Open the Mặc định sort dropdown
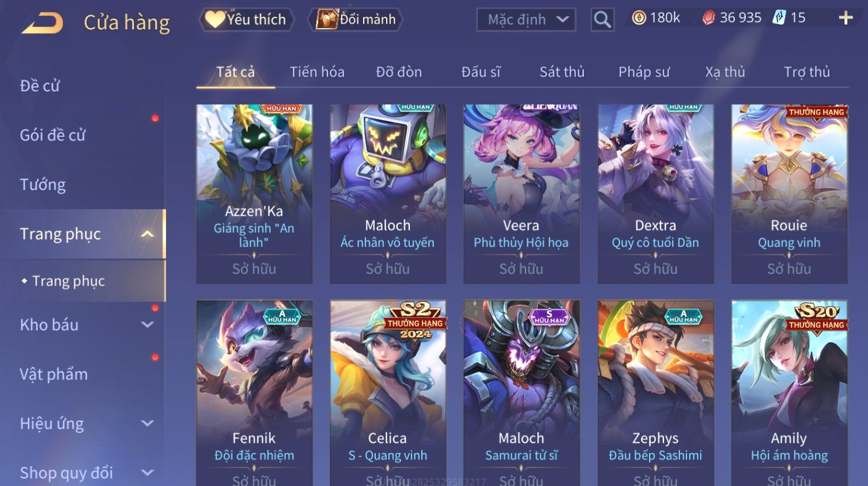This screenshot has width=868, height=486. click(x=526, y=20)
